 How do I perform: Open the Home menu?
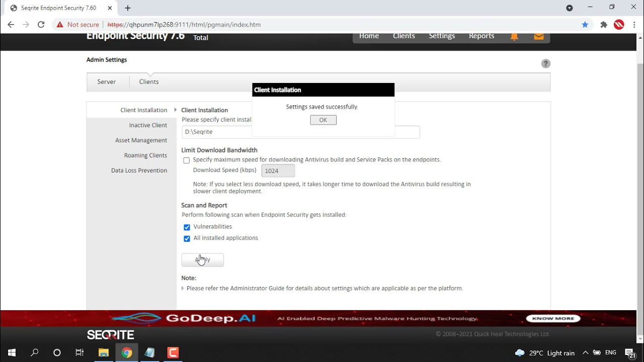[x=369, y=36]
